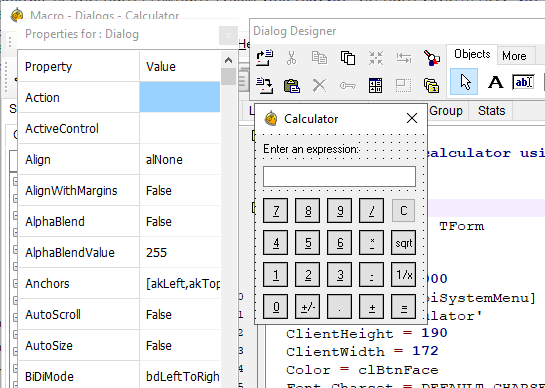This screenshot has width=545, height=388.
Task: Click the +/- sign calculator button
Action: click(x=308, y=307)
